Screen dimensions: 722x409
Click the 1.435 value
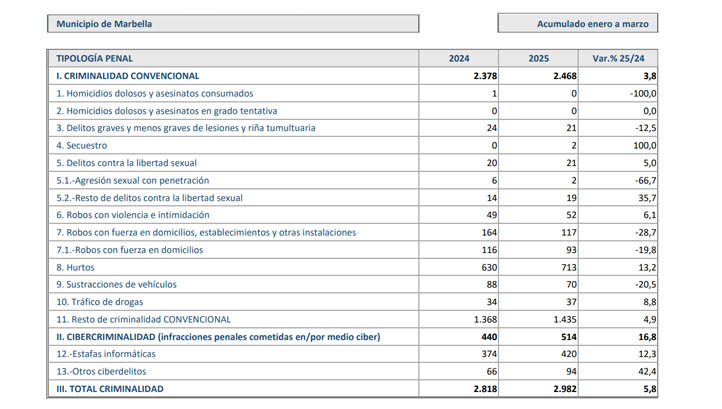[x=565, y=320]
